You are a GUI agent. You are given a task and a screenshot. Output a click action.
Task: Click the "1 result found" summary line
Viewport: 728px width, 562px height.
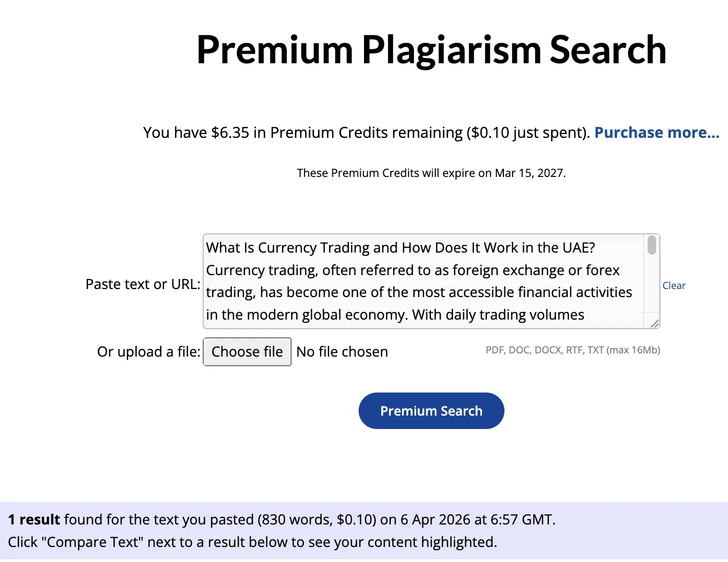(281, 520)
